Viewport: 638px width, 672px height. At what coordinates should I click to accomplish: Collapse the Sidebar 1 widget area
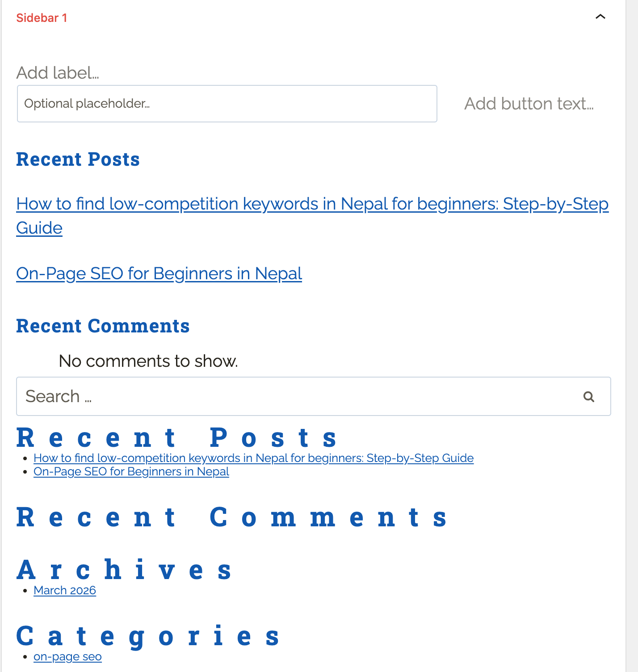600,17
